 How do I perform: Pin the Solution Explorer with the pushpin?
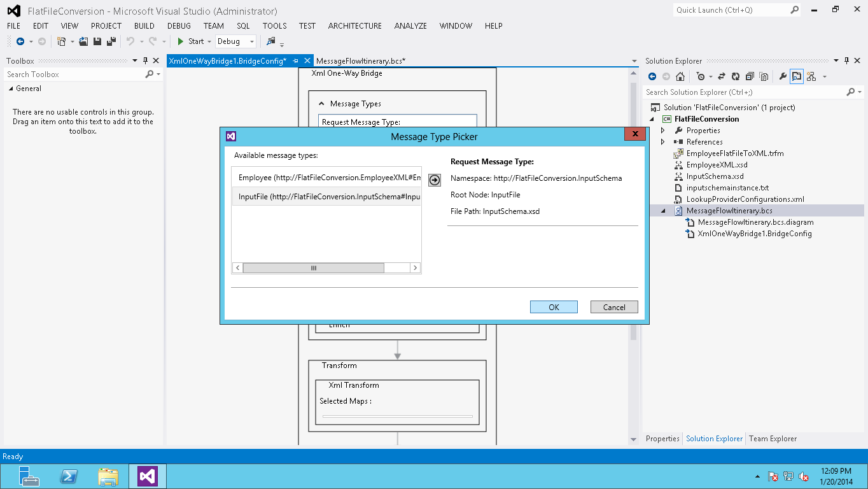pyautogui.click(x=846, y=61)
